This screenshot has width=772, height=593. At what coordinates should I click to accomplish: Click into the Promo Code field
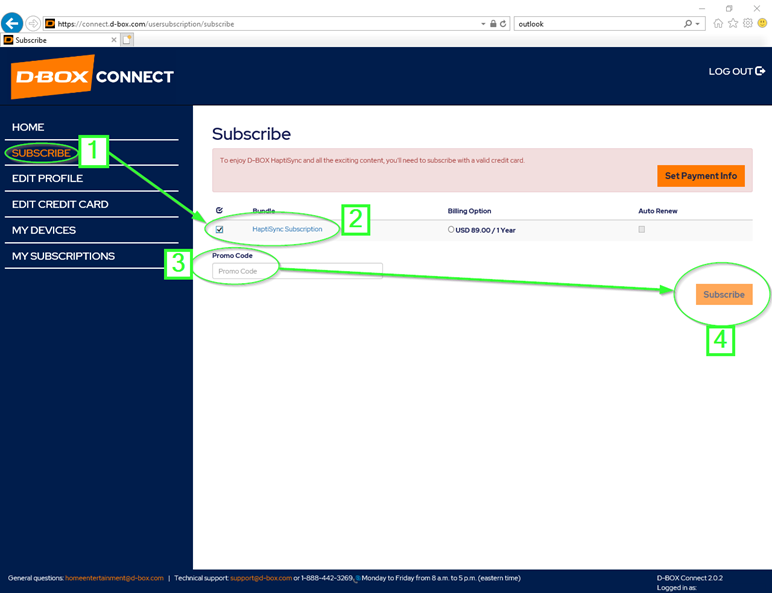click(297, 271)
